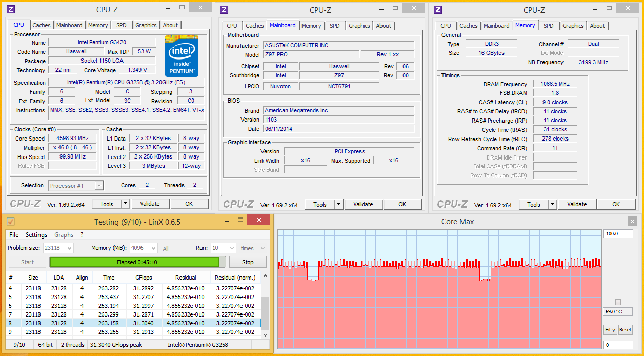
Task: Click the DRAM Frequency value 1066.5 MHz
Action: pyautogui.click(x=555, y=84)
